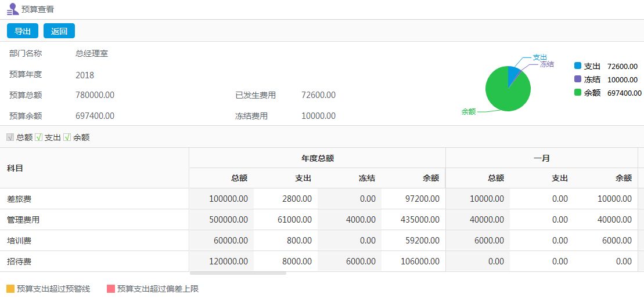The image size is (644, 298).
Task: Click the 6000.00 frozen cell in 招待费 row
Action: point(350,261)
